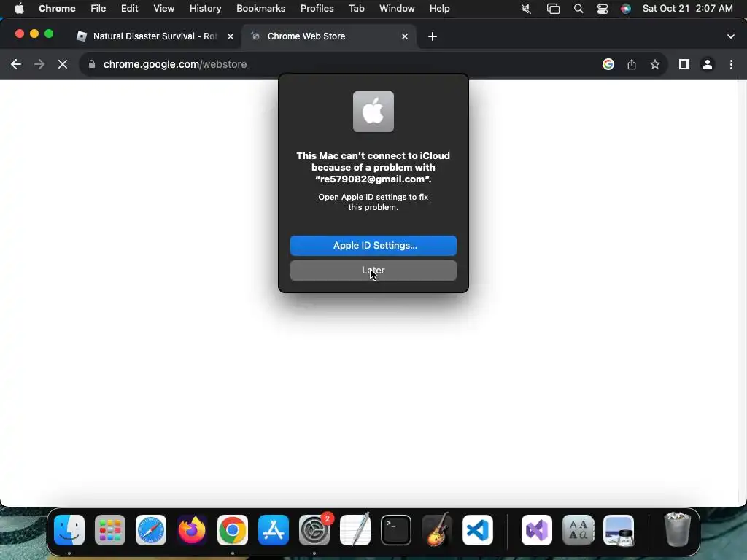This screenshot has width=747, height=560.
Task: Launch Firefox from the Dock
Action: pos(192,530)
